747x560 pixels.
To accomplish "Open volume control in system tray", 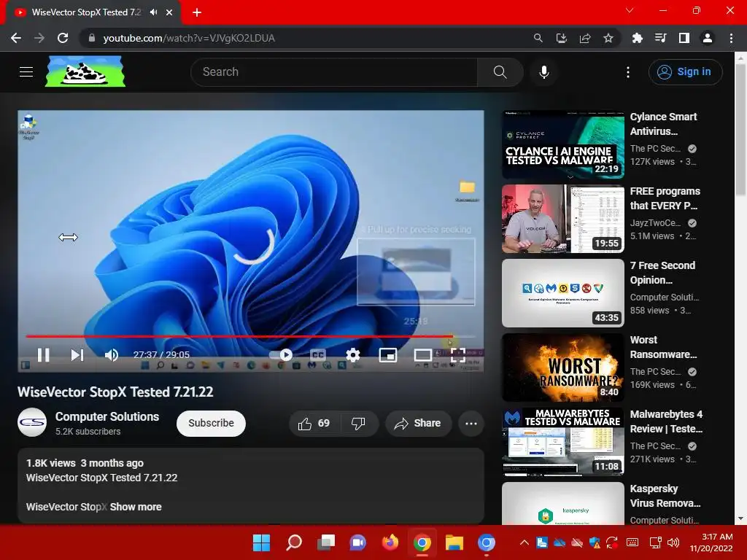I will point(673,542).
